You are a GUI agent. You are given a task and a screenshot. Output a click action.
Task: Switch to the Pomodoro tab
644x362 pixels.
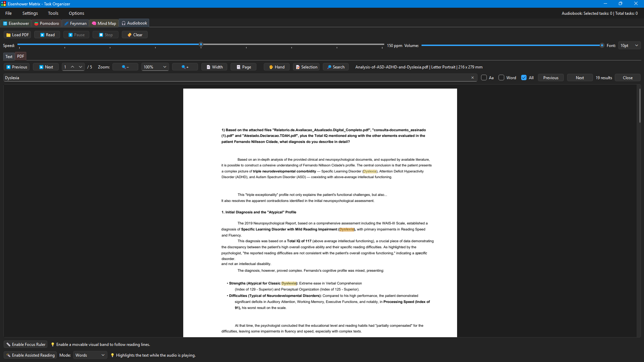[x=47, y=23]
